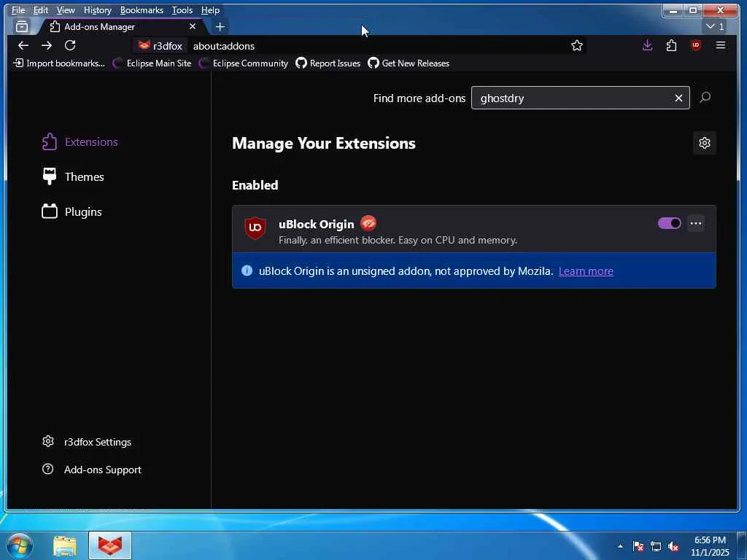Viewport: 747px width, 560px height.
Task: Open the uBlock Origin toolbar popup
Action: coord(696,46)
